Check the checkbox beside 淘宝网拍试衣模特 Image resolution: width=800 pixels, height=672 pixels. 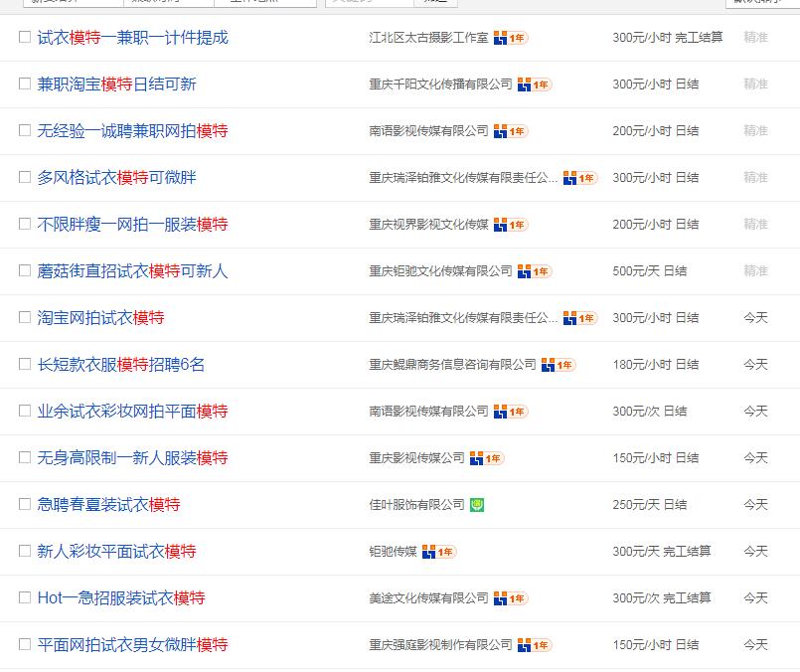25,318
